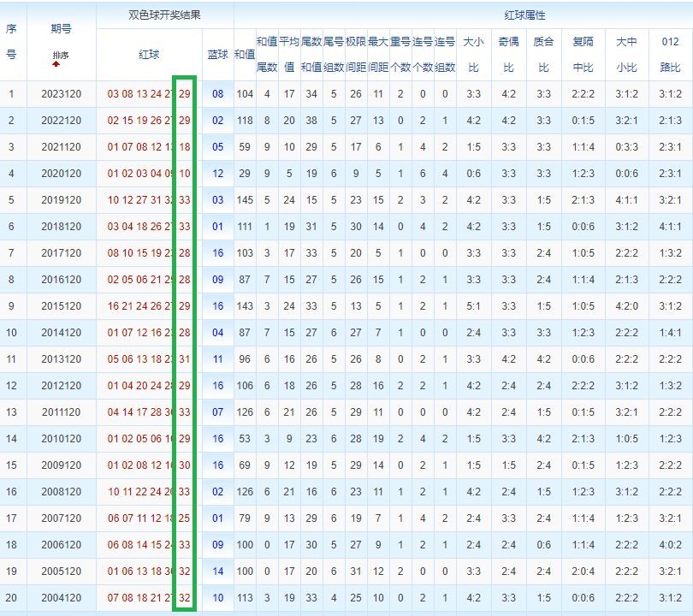
Task: Click the 红球 column header
Action: pos(149,55)
